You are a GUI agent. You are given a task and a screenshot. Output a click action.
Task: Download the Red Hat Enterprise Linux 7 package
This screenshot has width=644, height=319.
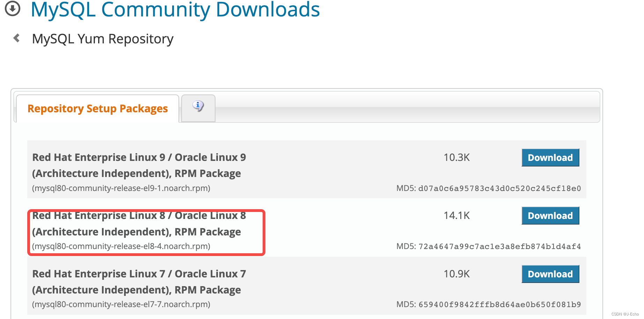coord(550,274)
